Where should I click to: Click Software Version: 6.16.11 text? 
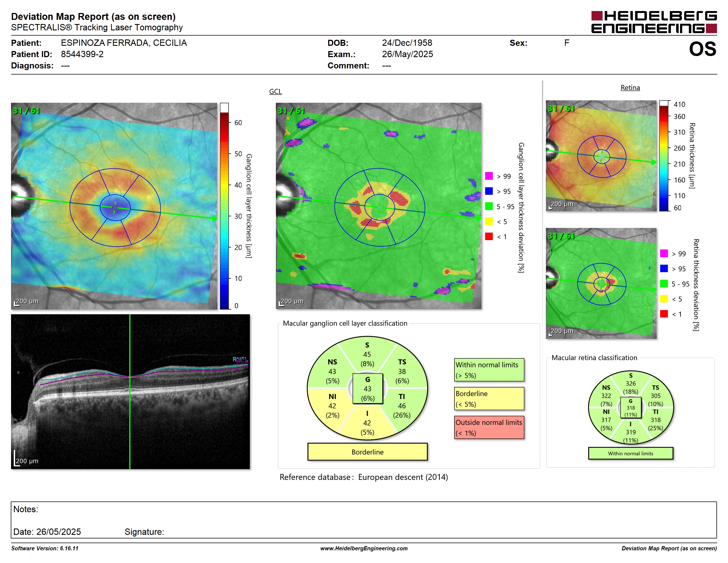(45, 548)
